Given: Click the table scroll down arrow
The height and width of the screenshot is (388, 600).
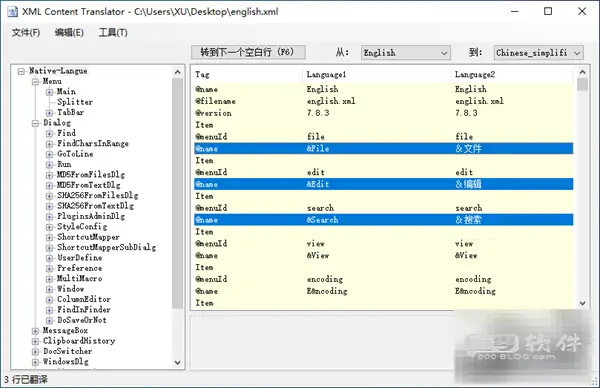Looking at the screenshot, I should pos(582,303).
